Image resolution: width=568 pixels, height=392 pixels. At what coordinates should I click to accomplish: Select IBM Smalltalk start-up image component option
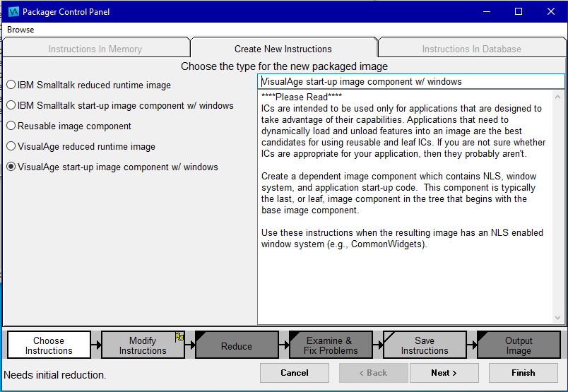point(11,105)
